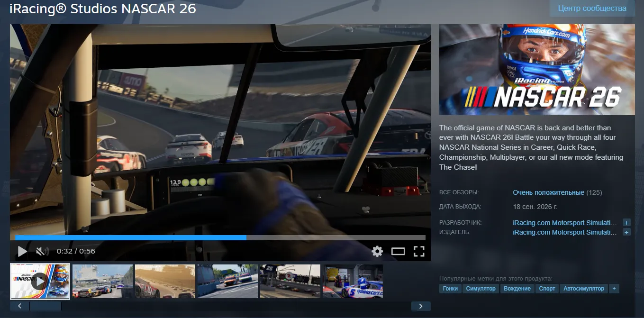
Task: Click the ВСЕ ОБЗОРЫ label
Action: 459,192
